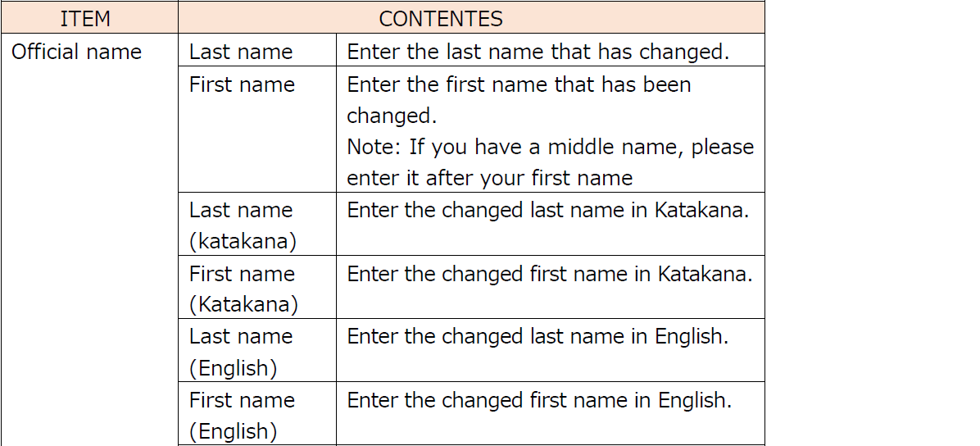The width and height of the screenshot is (980, 446).
Task: Click the '(katakana)' lowercase label
Action: tap(243, 242)
